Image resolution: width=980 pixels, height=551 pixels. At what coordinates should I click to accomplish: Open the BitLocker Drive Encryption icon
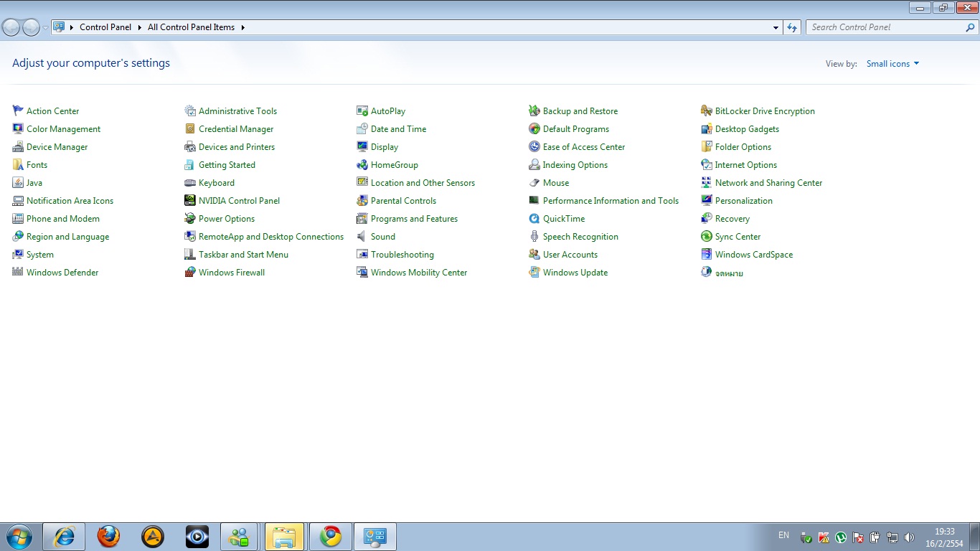tap(707, 110)
